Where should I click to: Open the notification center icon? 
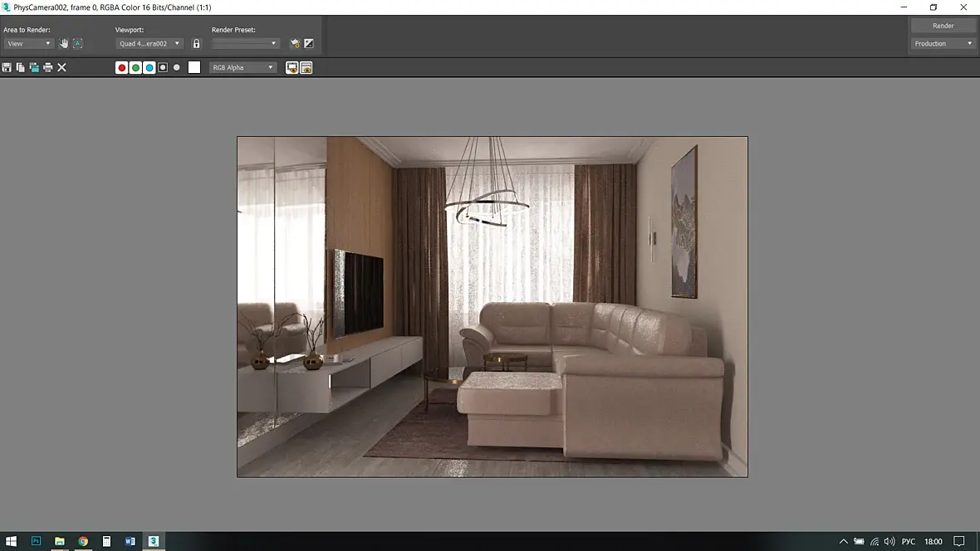click(x=958, y=541)
